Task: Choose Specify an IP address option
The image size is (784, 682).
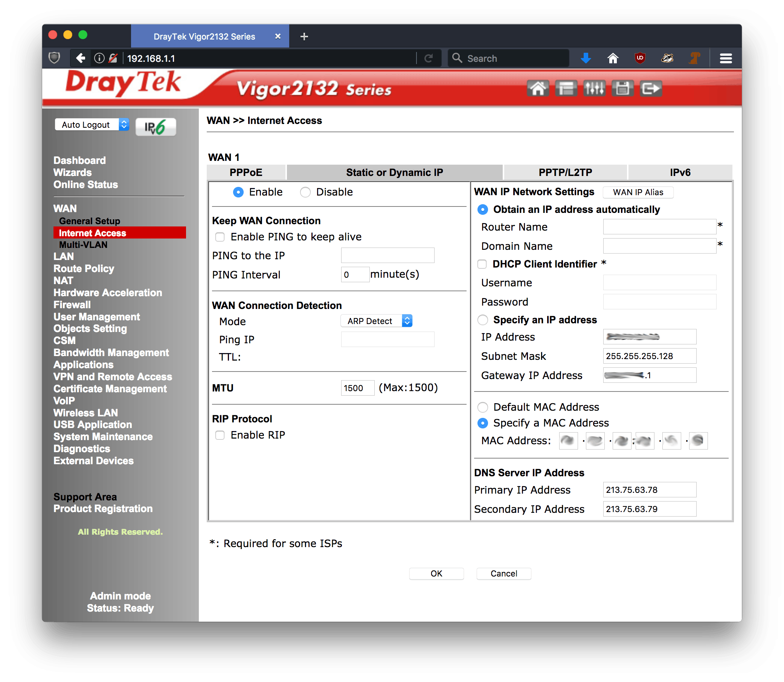Action: pos(483,320)
